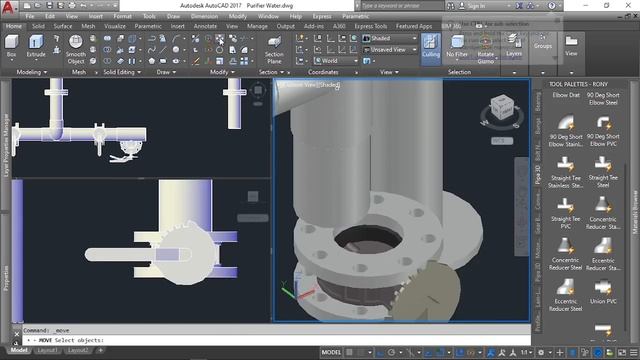Viewport: 640px width, 360px height.
Task: Insert Straight Tee Stainless Steel palette tool
Action: tap(566, 172)
